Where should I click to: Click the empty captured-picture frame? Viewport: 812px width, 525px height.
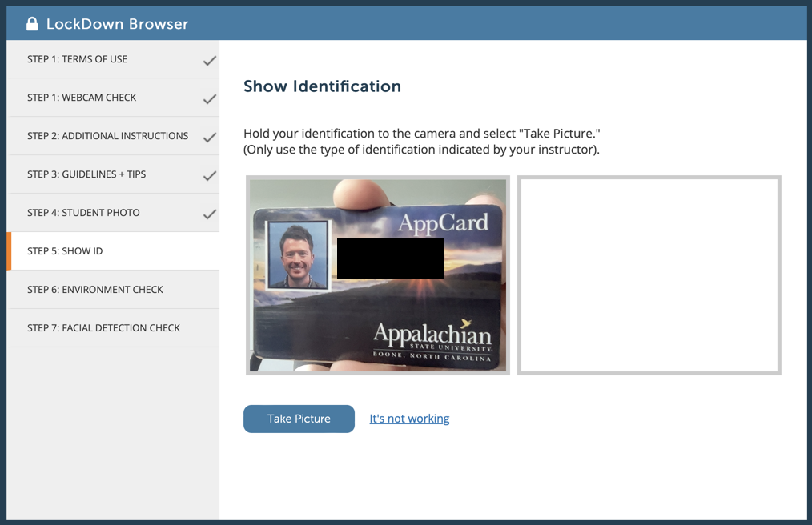click(x=649, y=275)
